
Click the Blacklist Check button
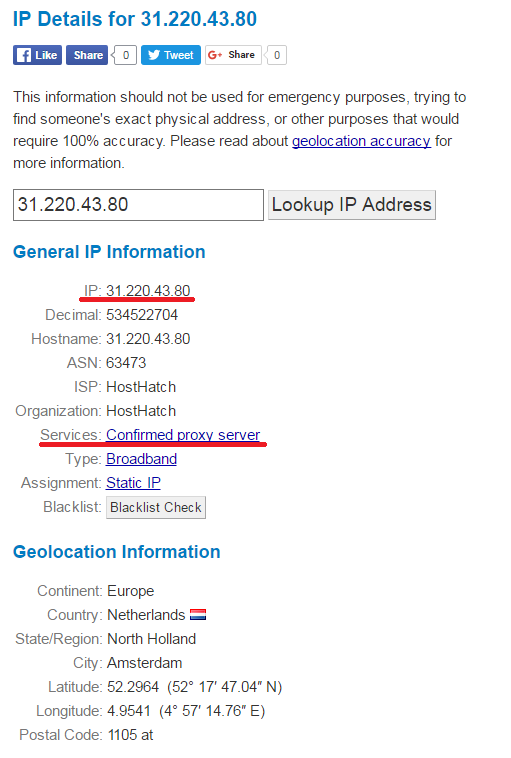coord(156,507)
